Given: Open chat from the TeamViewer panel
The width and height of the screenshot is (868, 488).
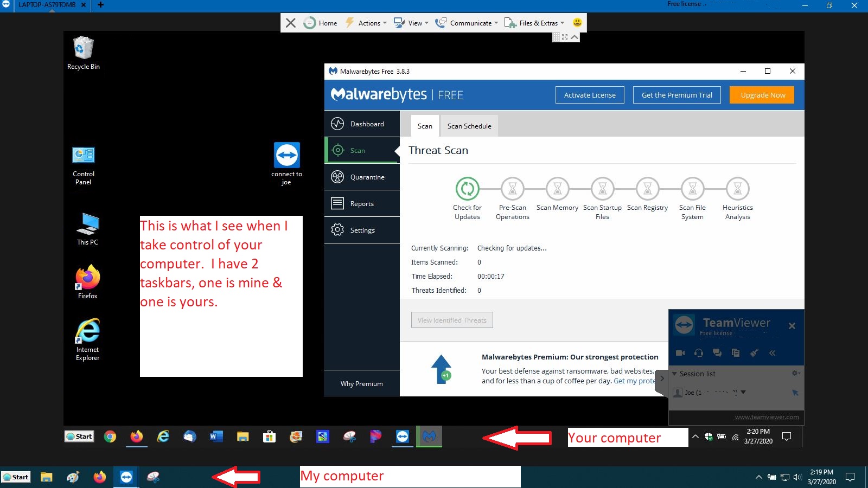Looking at the screenshot, I should pyautogui.click(x=717, y=353).
